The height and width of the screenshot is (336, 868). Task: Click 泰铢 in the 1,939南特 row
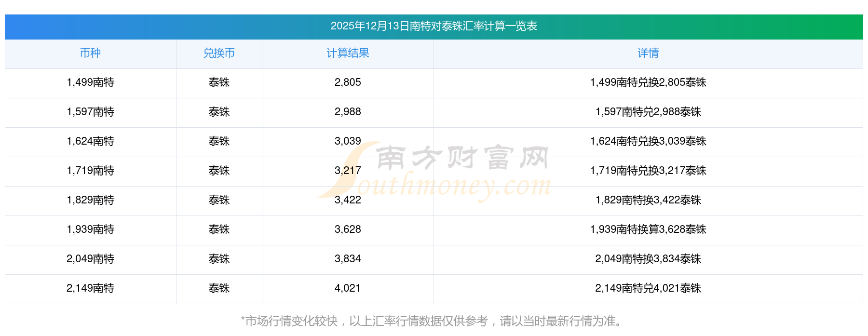(x=219, y=229)
